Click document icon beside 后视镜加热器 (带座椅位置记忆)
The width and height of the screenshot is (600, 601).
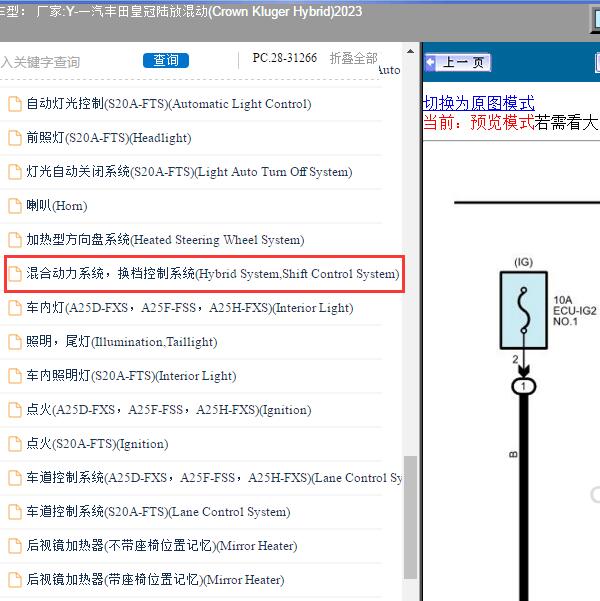click(15, 580)
